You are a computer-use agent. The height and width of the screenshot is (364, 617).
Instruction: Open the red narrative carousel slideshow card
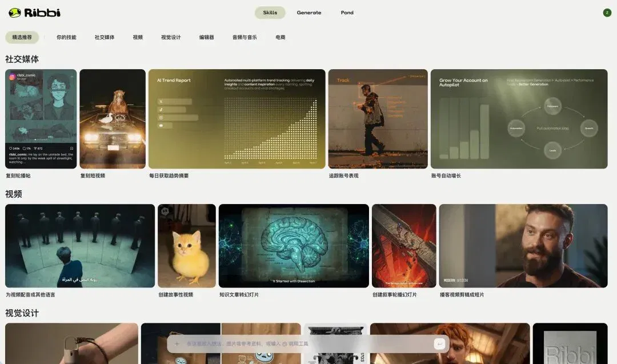point(404,246)
